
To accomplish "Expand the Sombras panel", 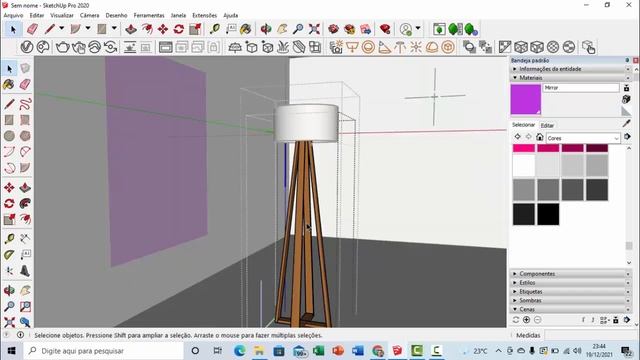I will pyautogui.click(x=571, y=300).
